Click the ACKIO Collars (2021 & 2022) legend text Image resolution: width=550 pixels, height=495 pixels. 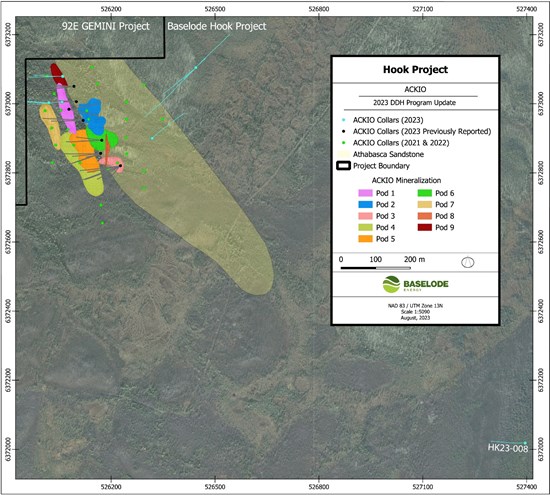tap(401, 143)
